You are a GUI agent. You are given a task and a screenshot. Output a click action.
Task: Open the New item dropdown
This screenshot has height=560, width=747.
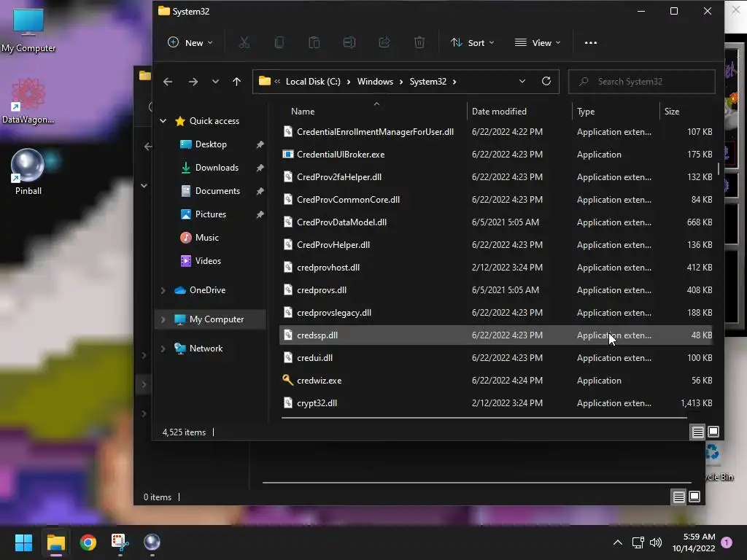pos(190,43)
